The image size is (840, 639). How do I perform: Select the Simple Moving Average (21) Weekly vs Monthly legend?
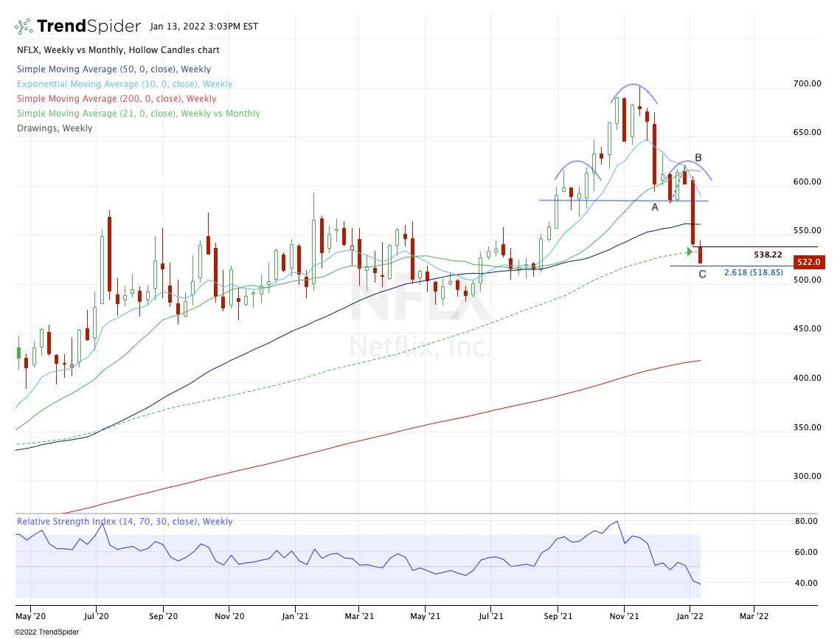pos(138,114)
